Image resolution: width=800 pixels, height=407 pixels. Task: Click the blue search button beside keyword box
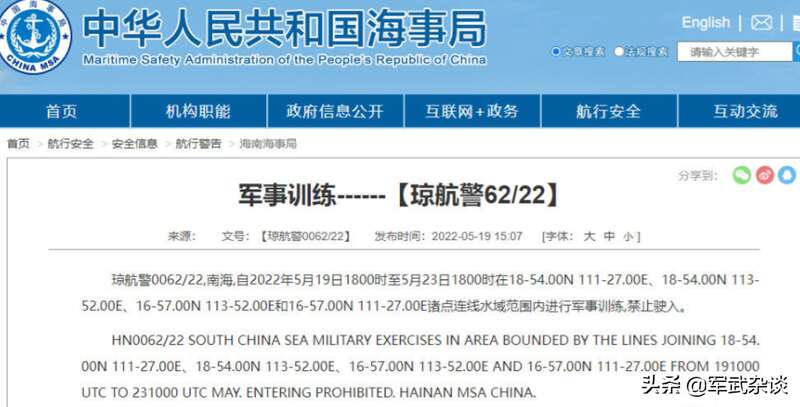click(x=796, y=52)
